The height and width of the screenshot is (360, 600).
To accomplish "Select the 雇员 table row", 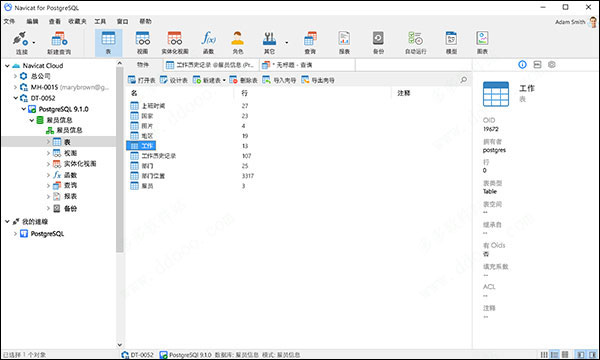I will coord(142,186).
